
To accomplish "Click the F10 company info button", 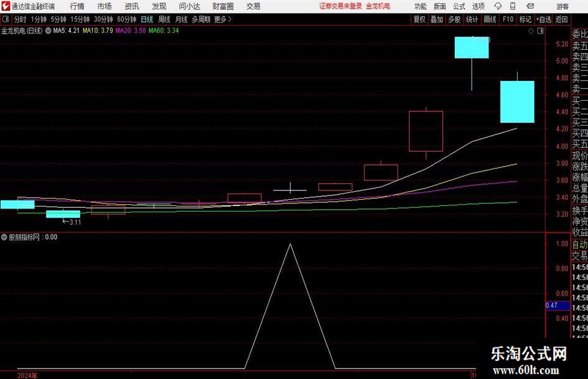I will coord(508,19).
